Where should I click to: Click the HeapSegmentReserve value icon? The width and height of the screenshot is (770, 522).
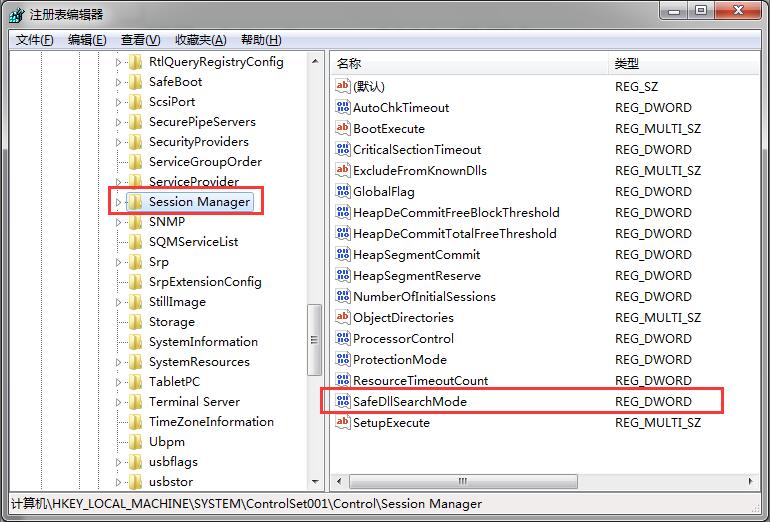point(342,275)
